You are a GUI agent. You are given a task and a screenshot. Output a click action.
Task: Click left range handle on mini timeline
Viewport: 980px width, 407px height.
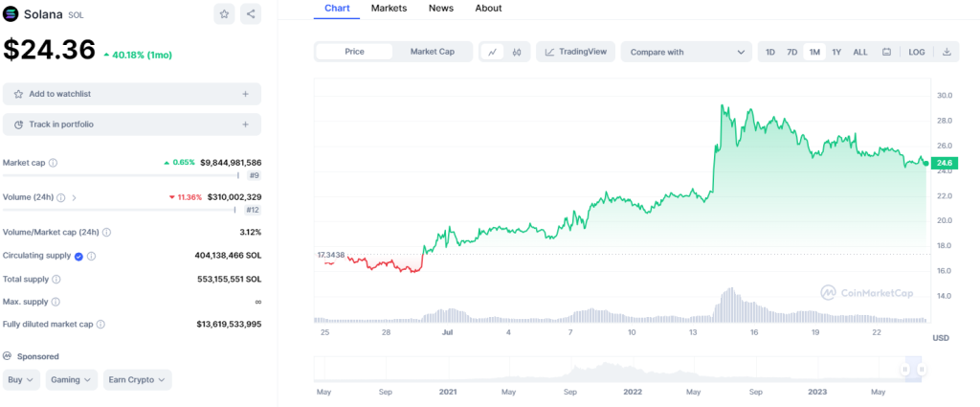[x=905, y=370]
